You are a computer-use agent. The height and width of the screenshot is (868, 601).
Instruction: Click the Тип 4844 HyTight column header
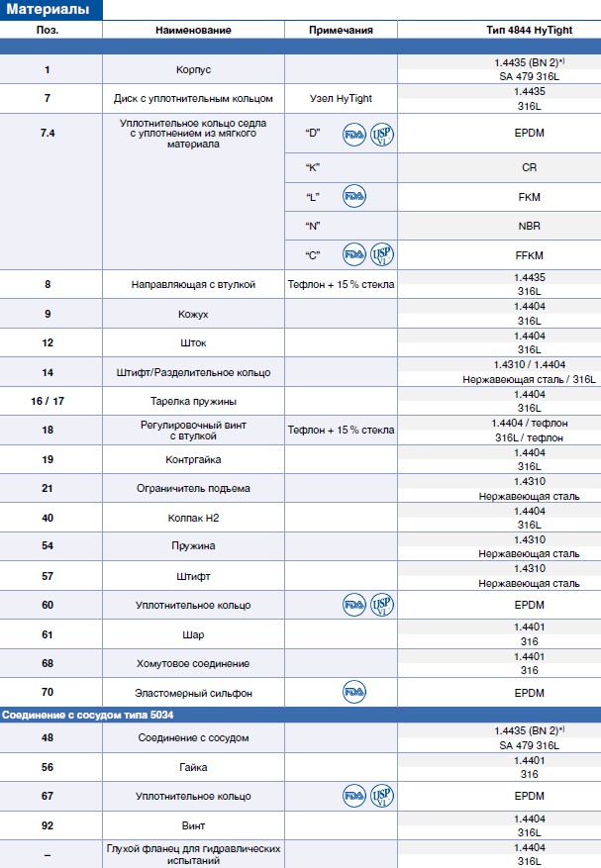click(529, 30)
